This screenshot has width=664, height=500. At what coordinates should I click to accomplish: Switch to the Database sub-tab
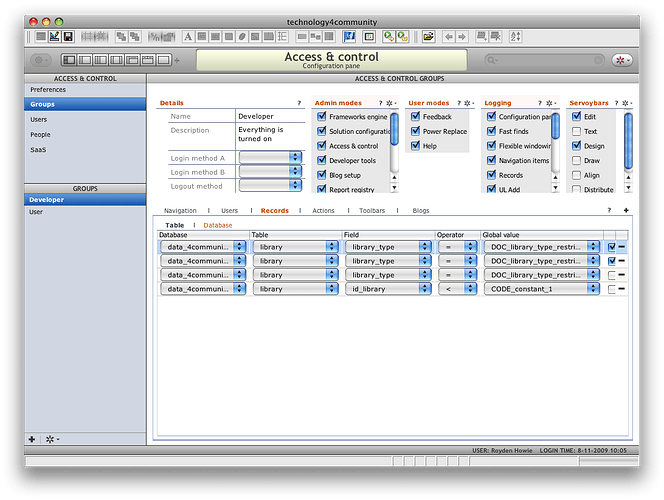(218, 225)
